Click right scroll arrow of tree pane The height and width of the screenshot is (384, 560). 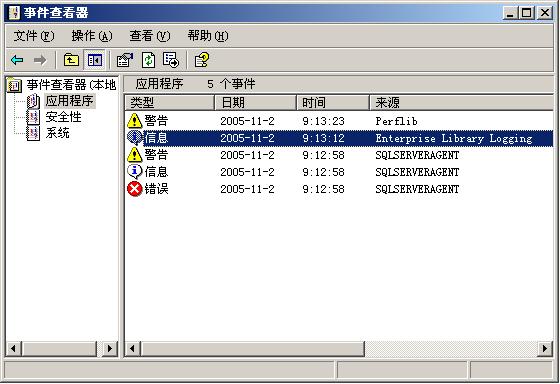click(110, 348)
